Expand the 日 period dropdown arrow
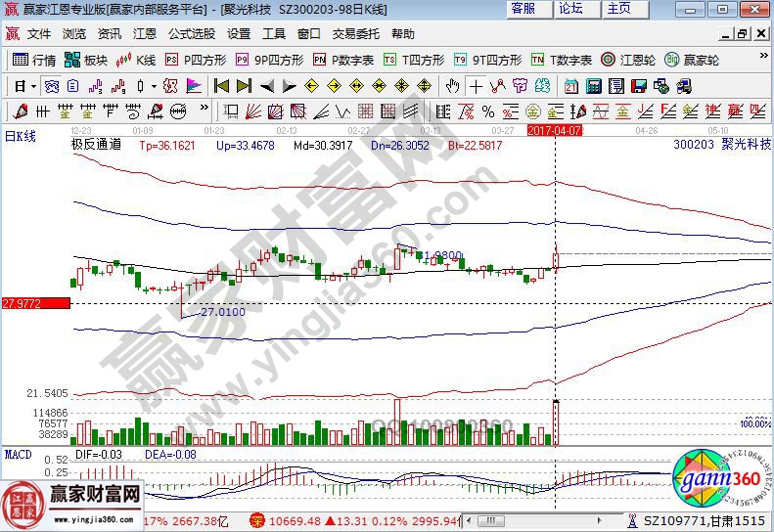Image resolution: width=774 pixels, height=532 pixels. pyautogui.click(x=33, y=85)
